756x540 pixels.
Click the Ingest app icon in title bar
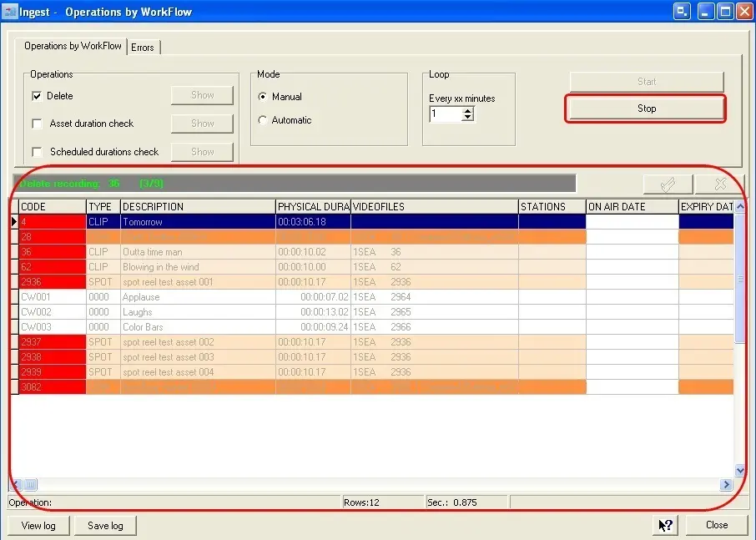10,12
